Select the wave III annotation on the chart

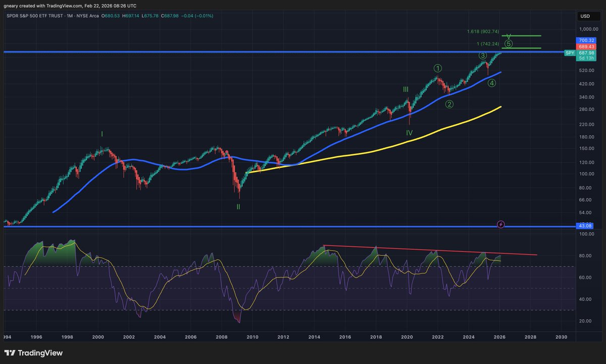406,89
